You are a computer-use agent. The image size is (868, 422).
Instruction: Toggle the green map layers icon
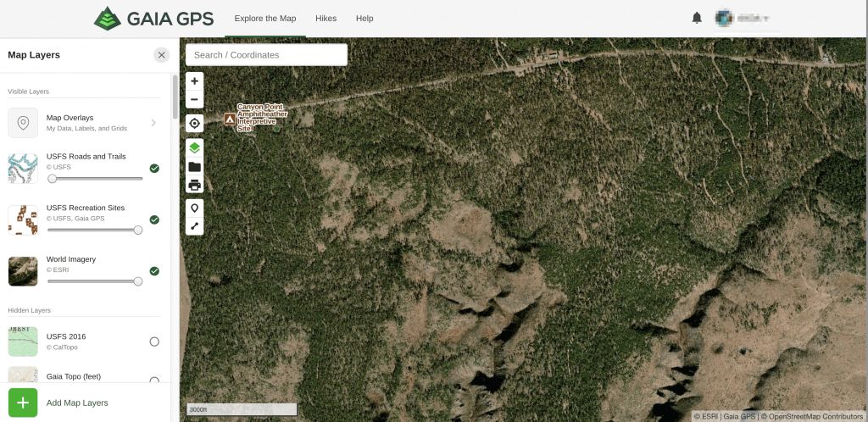pyautogui.click(x=194, y=147)
